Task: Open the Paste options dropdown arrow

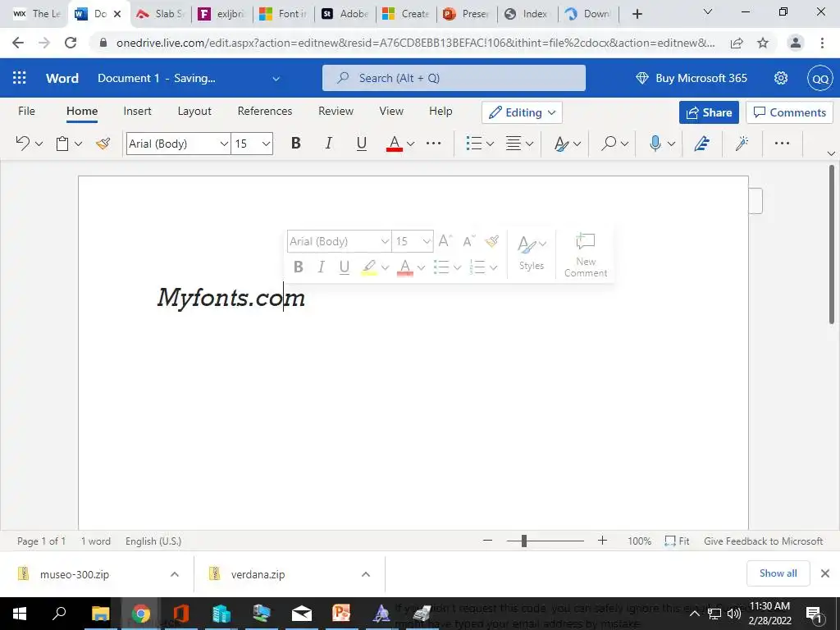Action: point(78,144)
